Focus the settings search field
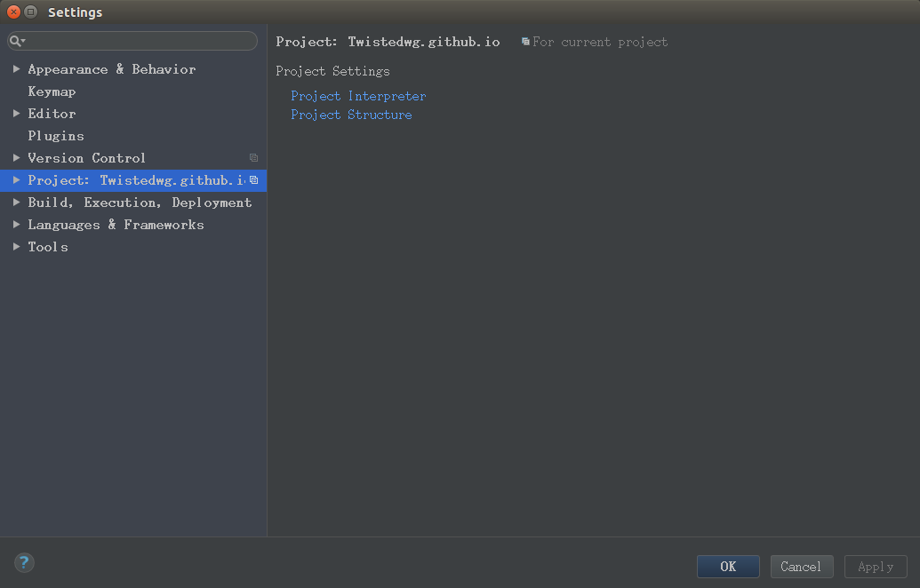 132,41
